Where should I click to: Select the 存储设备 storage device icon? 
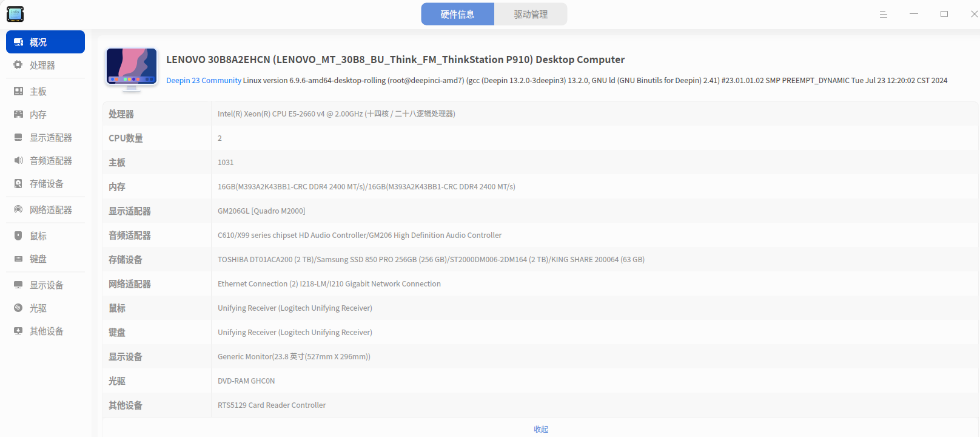click(x=18, y=183)
